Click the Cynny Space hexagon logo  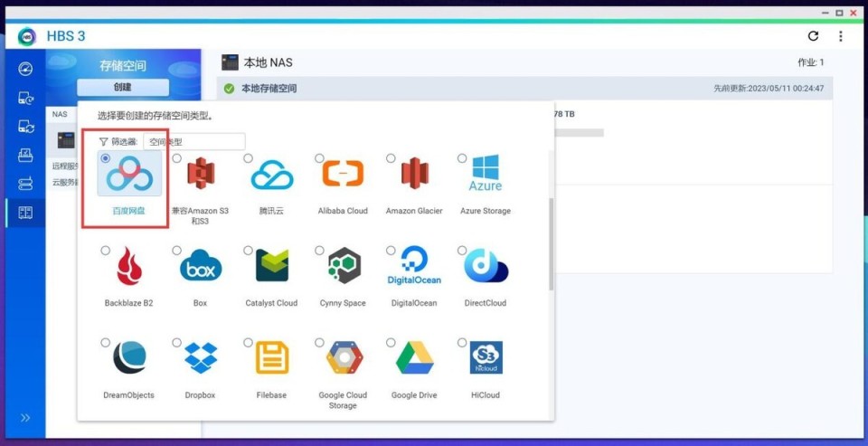click(x=344, y=265)
